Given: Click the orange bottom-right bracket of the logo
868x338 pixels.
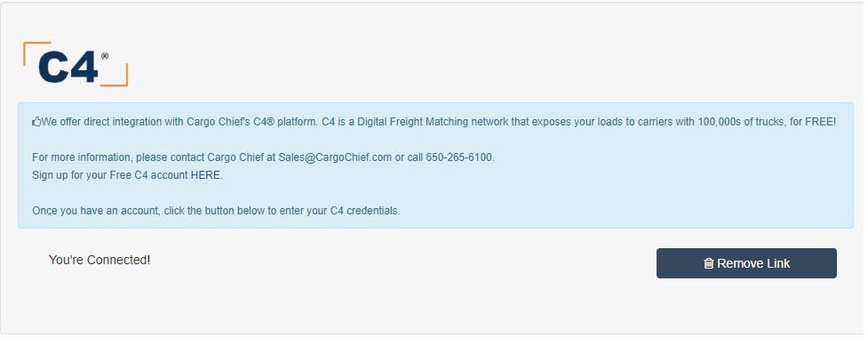Looking at the screenshot, I should (x=115, y=76).
